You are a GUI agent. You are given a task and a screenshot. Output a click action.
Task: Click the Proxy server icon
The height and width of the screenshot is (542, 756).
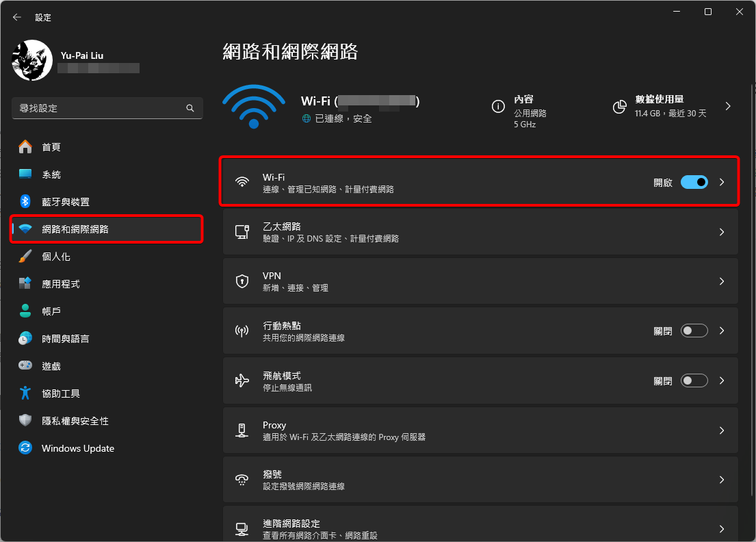pos(242,430)
